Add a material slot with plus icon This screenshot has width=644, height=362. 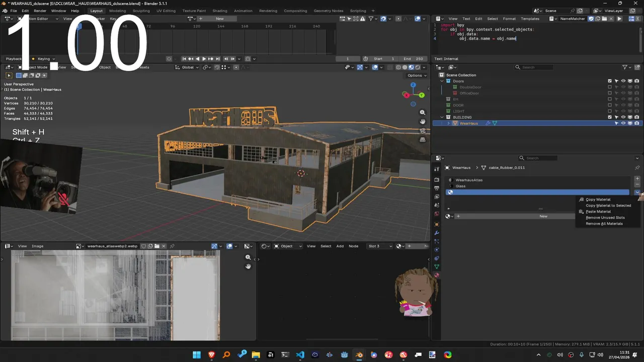click(637, 179)
